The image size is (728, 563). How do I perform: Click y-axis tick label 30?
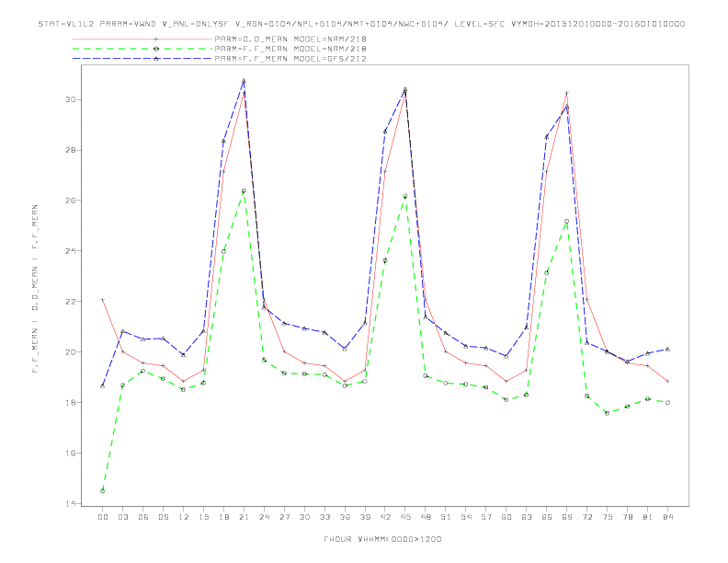(x=71, y=99)
